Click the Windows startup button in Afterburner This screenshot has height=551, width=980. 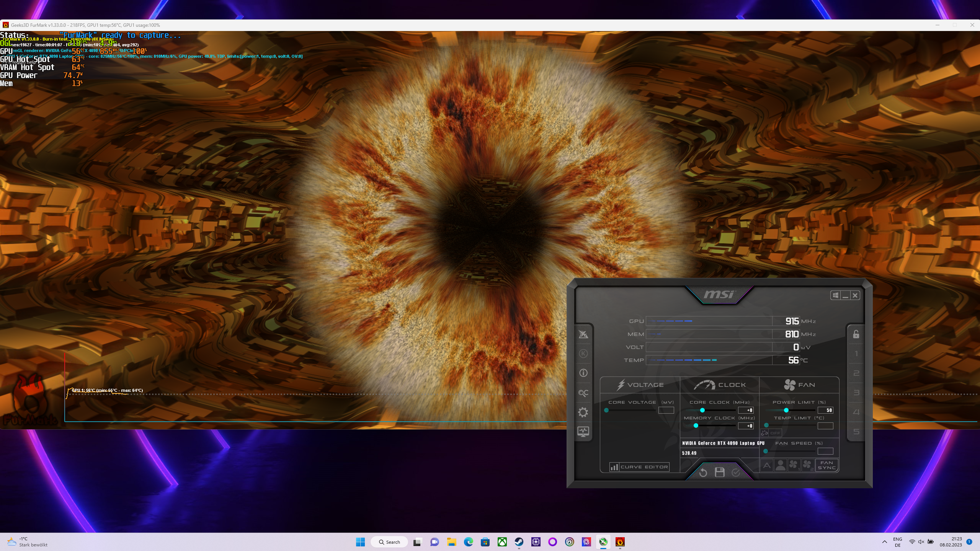(835, 295)
